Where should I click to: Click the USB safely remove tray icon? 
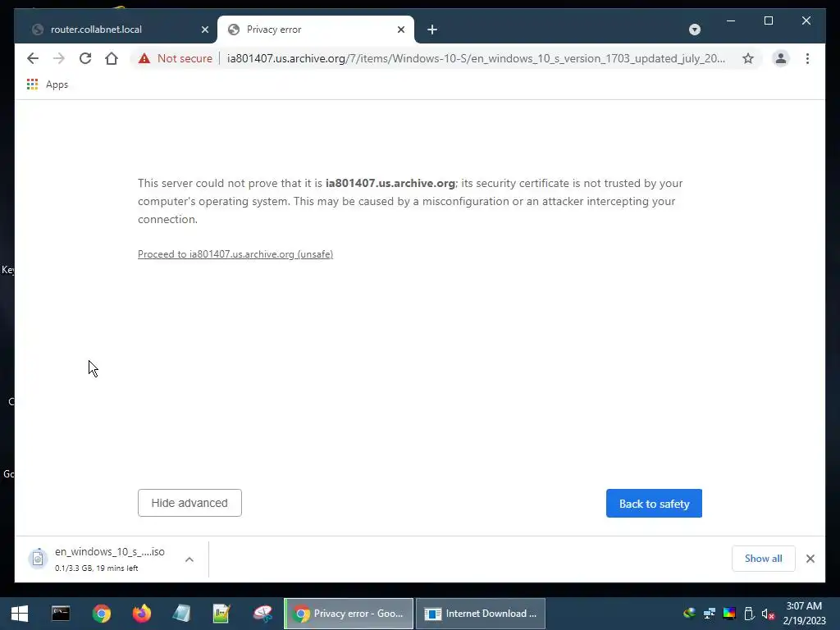click(x=749, y=614)
